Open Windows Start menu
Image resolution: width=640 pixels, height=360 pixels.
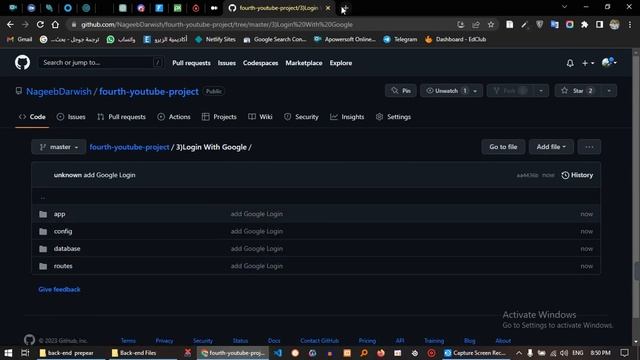(8, 353)
